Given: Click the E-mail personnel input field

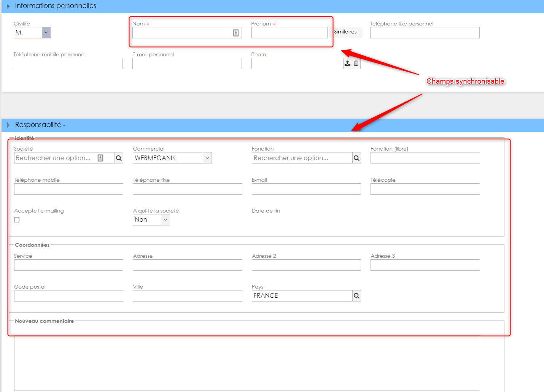Looking at the screenshot, I should 187,63.
